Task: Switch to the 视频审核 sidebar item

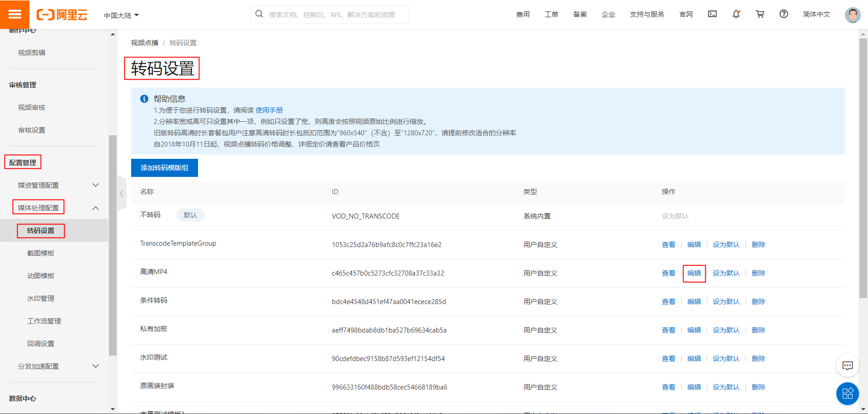Action: [31, 107]
